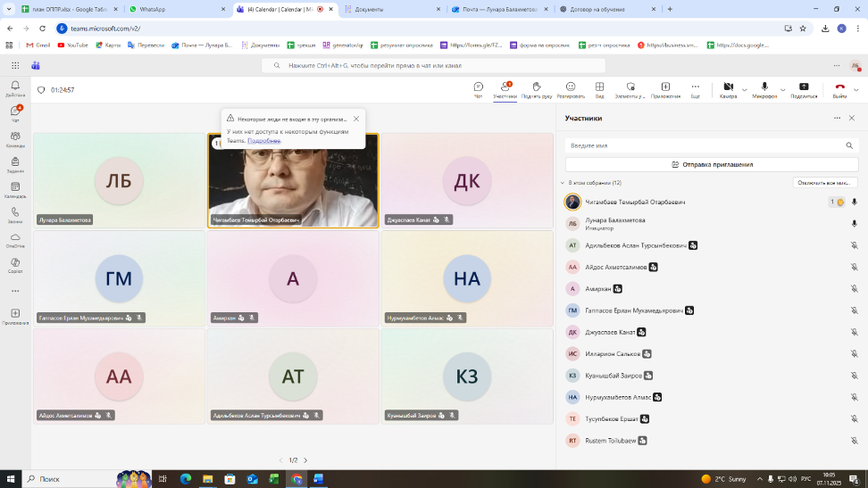Open Ещё more actions menu
The image size is (868, 488).
[695, 89]
